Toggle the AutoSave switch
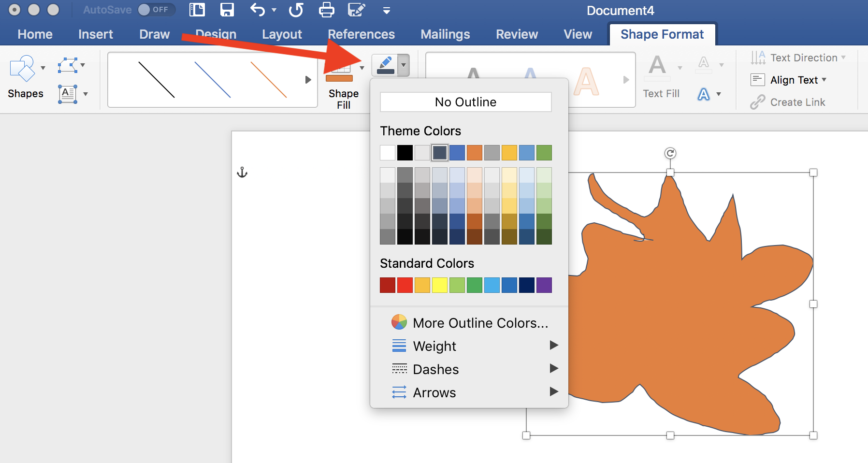This screenshot has width=868, height=463. (x=156, y=10)
